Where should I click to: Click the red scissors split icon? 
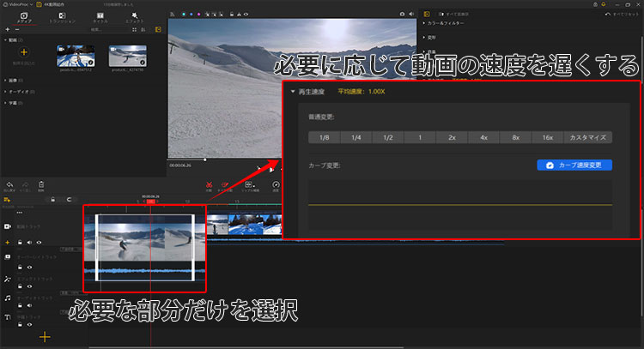209,185
